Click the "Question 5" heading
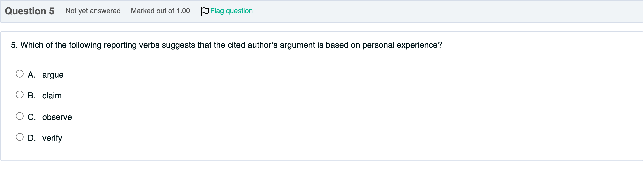The height and width of the screenshot is (170, 644). (x=30, y=11)
